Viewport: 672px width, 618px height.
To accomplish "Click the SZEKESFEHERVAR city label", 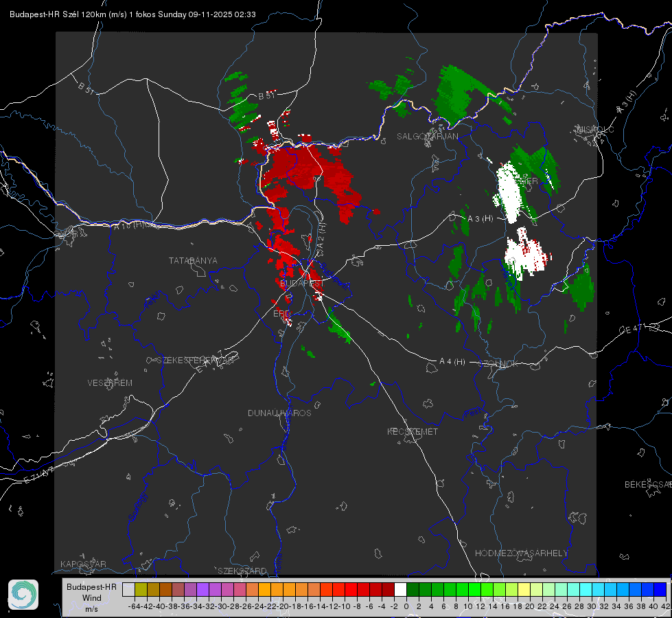I will coord(195,360).
